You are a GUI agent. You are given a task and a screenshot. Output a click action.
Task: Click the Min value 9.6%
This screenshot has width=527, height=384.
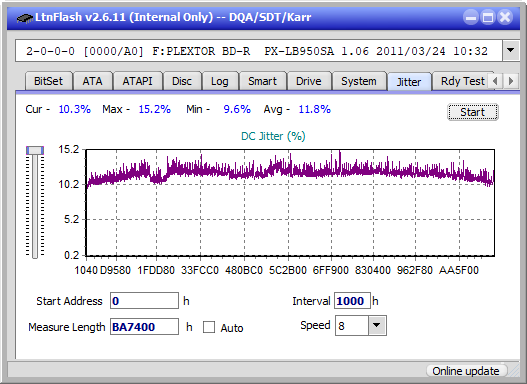[x=237, y=109]
